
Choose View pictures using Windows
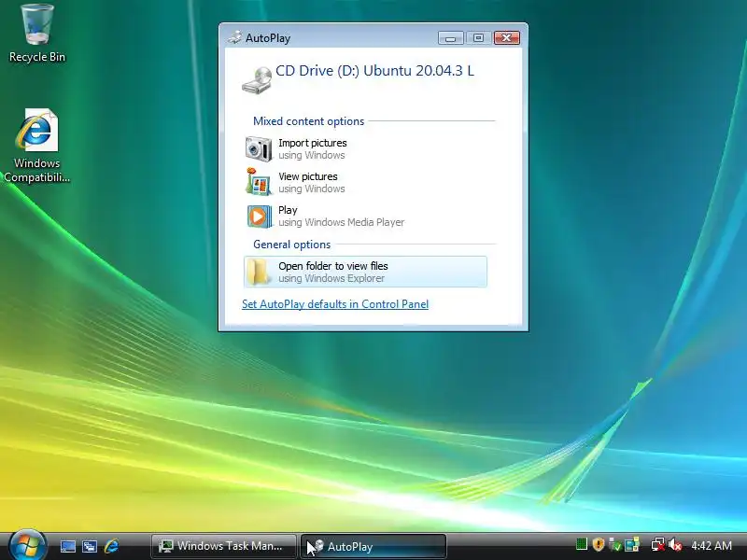pos(365,182)
